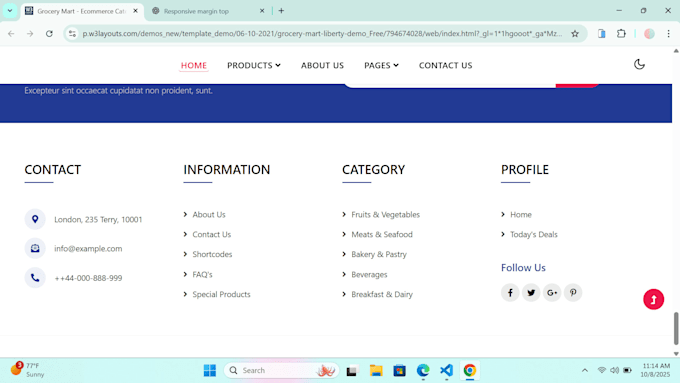Viewport: 680px width, 383px height.
Task: Show hidden system tray icons
Action: tap(585, 370)
